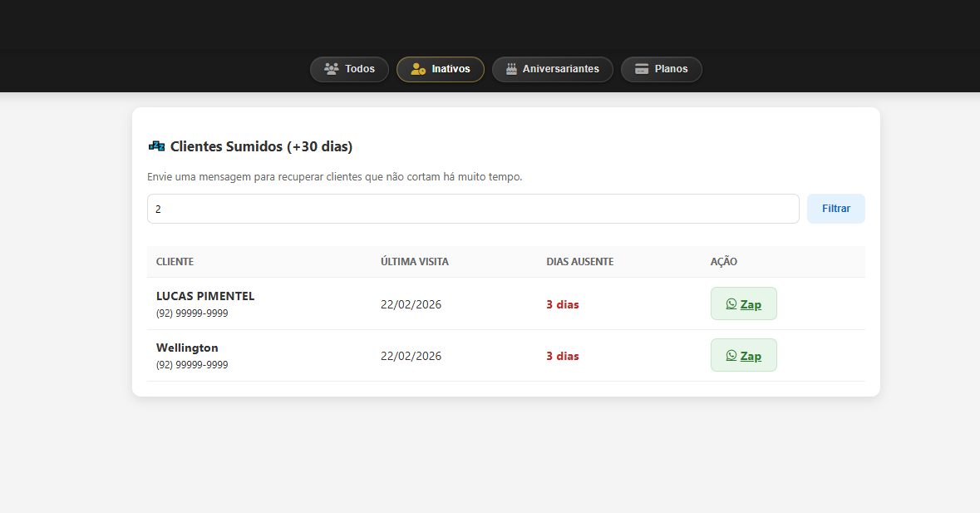Focus the days filter input field
This screenshot has height=513, width=980.
coord(472,209)
